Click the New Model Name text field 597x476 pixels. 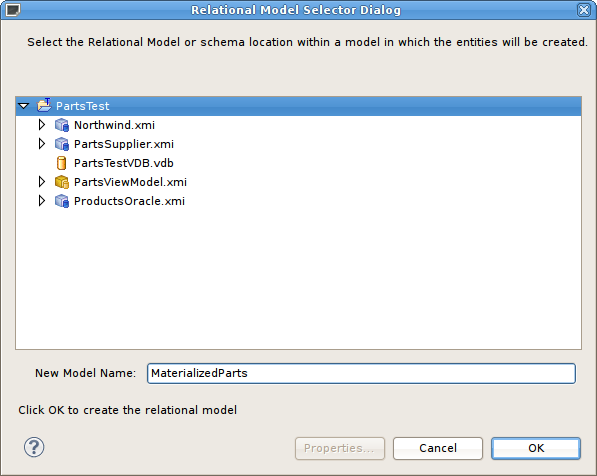361,373
